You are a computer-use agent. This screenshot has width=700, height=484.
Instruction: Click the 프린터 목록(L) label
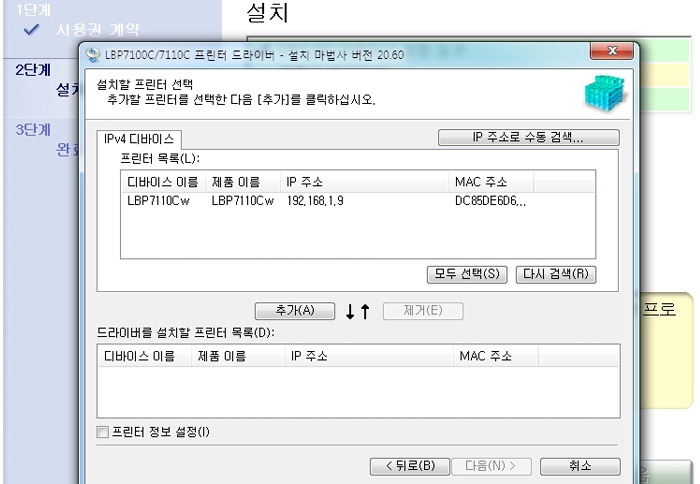pos(160,159)
